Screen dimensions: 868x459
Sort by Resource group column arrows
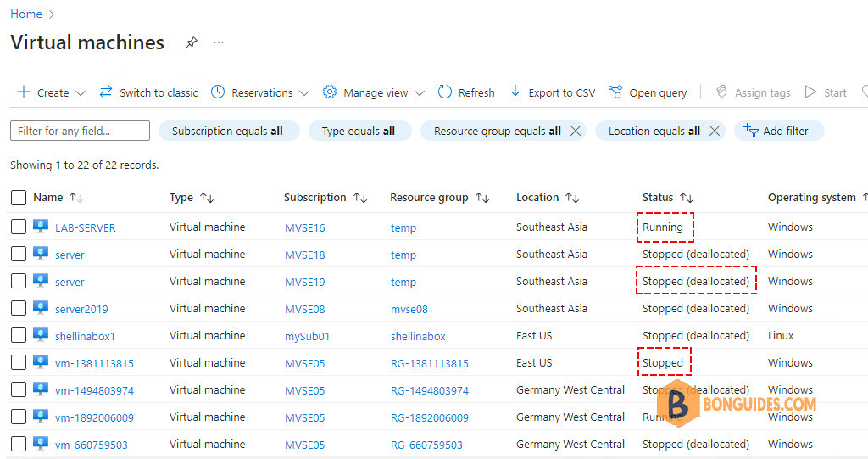pos(482,198)
